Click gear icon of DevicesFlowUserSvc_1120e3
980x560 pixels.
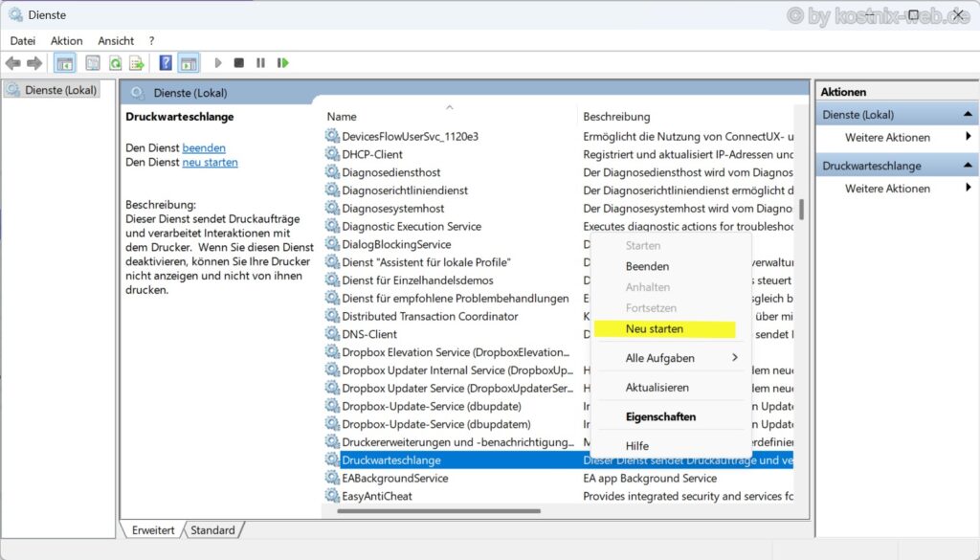332,136
